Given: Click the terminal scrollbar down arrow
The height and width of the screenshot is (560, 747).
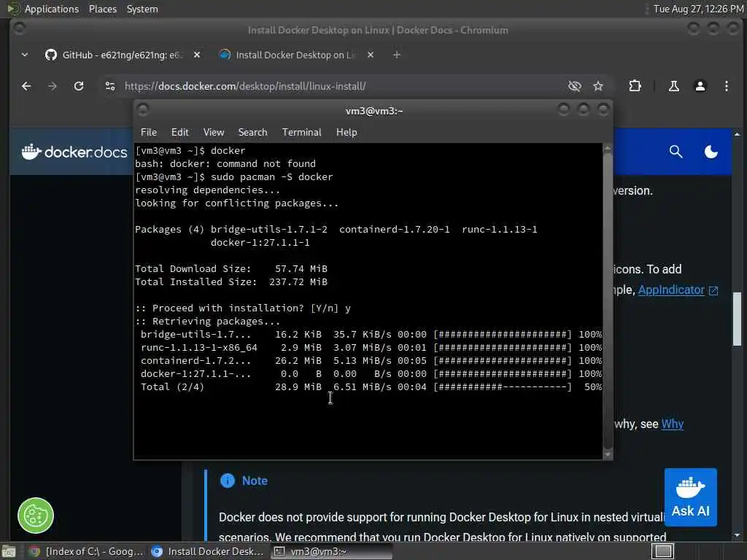Looking at the screenshot, I should [x=608, y=455].
